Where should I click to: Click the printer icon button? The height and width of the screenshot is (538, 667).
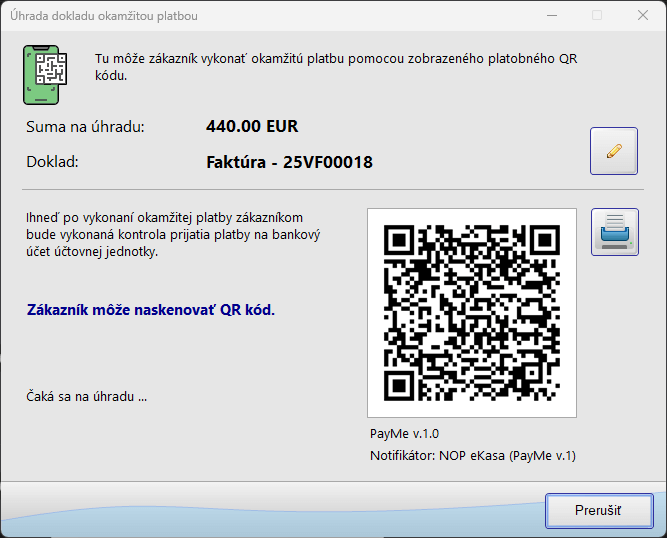[x=614, y=232]
